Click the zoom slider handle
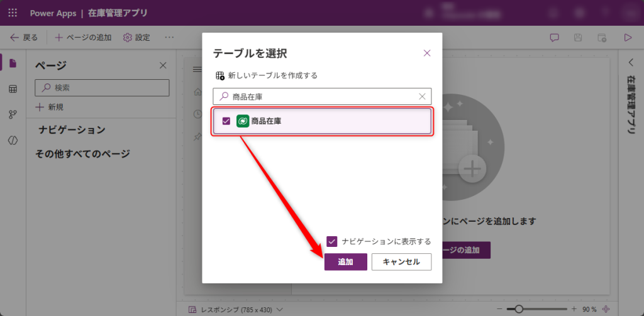This screenshot has width=644, height=316. [x=519, y=309]
